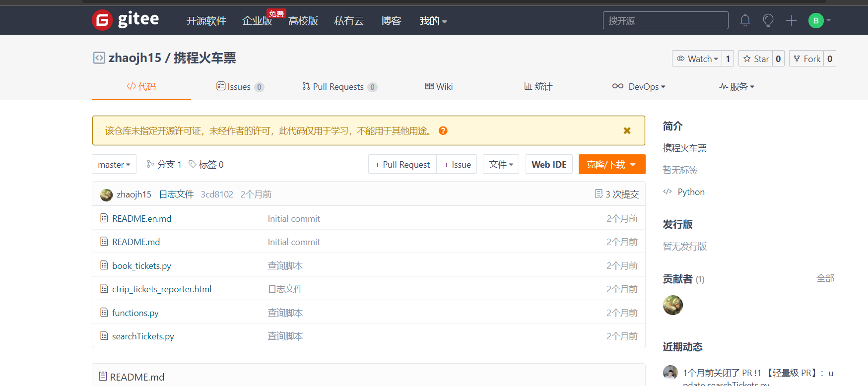Click the README.md file icon in file list
This screenshot has height=386, width=868.
pos(104,241)
